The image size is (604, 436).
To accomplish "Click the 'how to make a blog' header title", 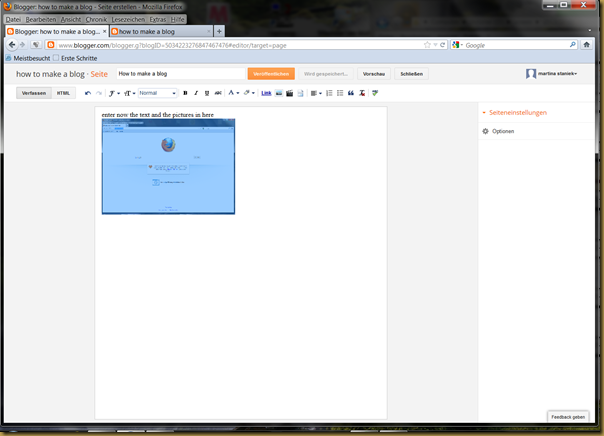I will [50, 74].
